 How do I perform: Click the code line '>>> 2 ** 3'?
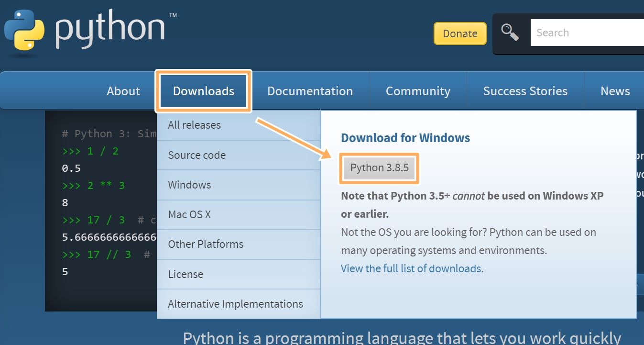(93, 186)
